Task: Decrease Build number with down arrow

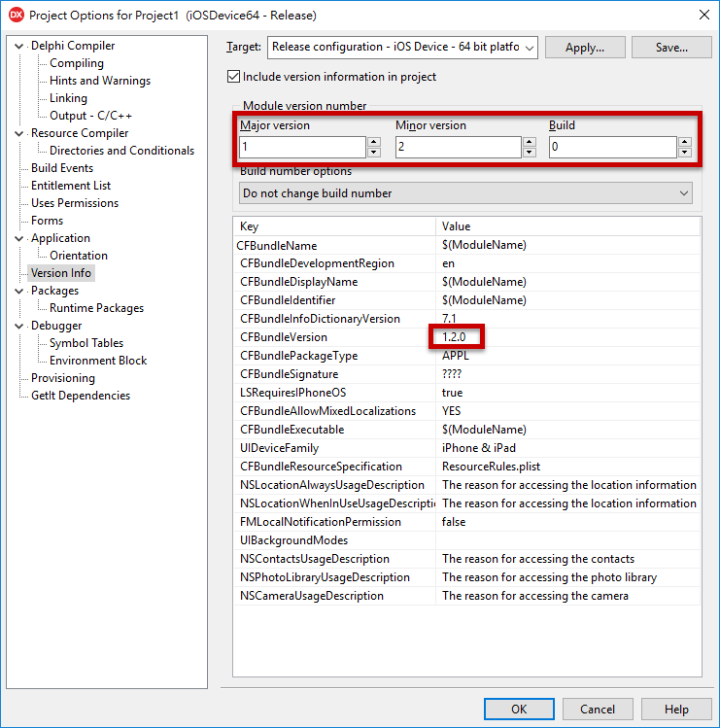Action: (x=685, y=153)
